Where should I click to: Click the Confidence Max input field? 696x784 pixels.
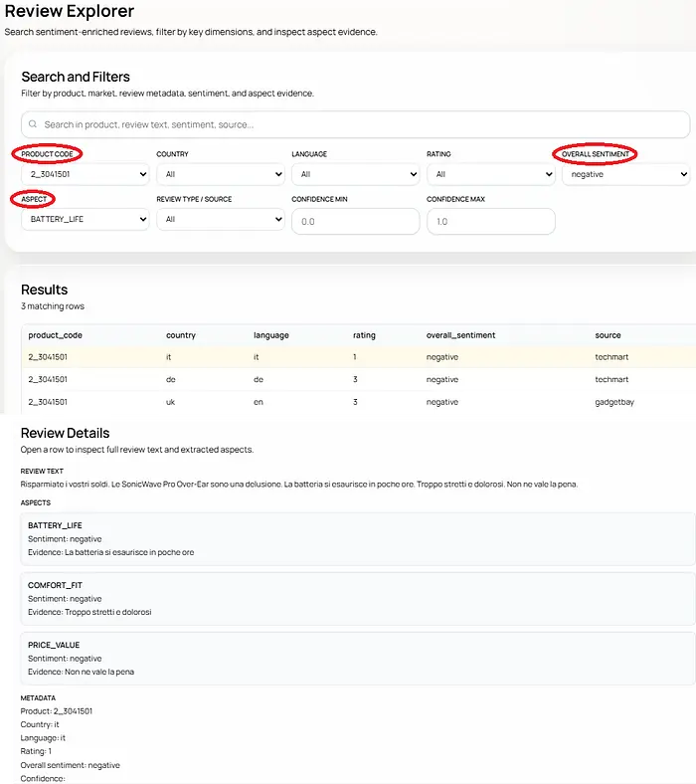click(x=490, y=221)
